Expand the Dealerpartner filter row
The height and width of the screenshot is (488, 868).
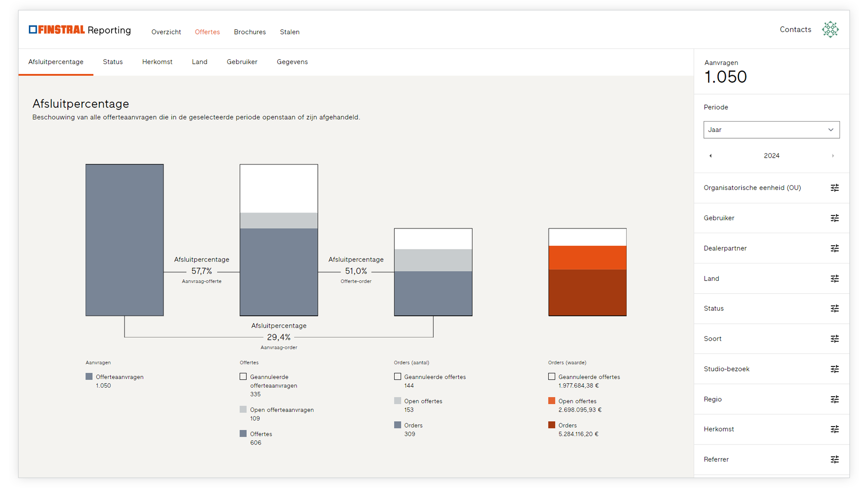tap(771, 249)
